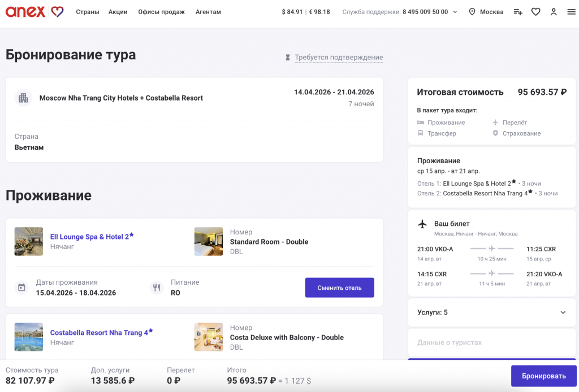
Task: Open the Страны menu
Action: click(88, 12)
